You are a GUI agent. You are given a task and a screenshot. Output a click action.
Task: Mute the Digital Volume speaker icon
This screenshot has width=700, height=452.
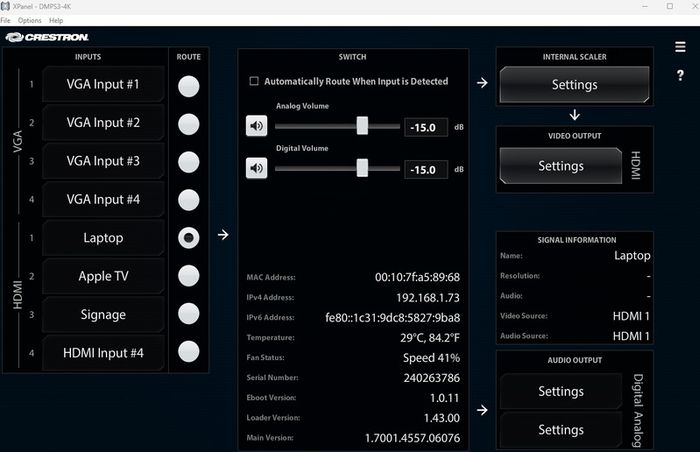(256, 168)
